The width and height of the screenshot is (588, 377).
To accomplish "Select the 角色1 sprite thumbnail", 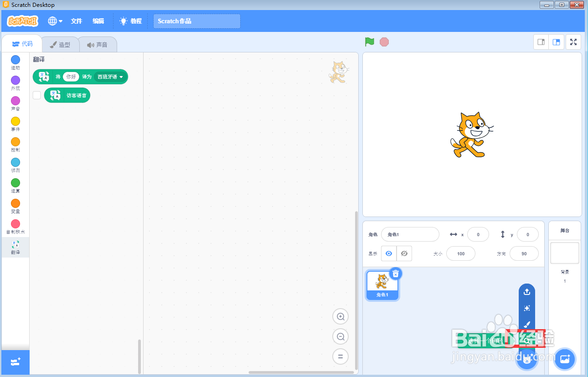I will [382, 286].
